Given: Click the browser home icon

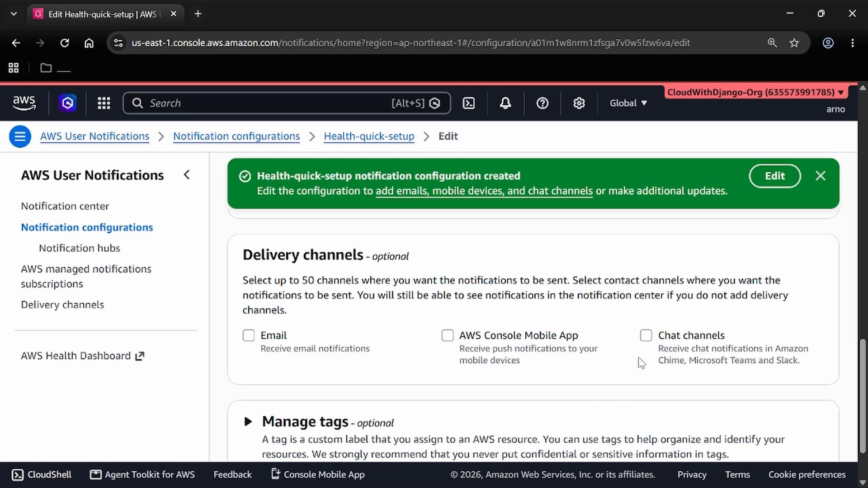Looking at the screenshot, I should pos(89,43).
